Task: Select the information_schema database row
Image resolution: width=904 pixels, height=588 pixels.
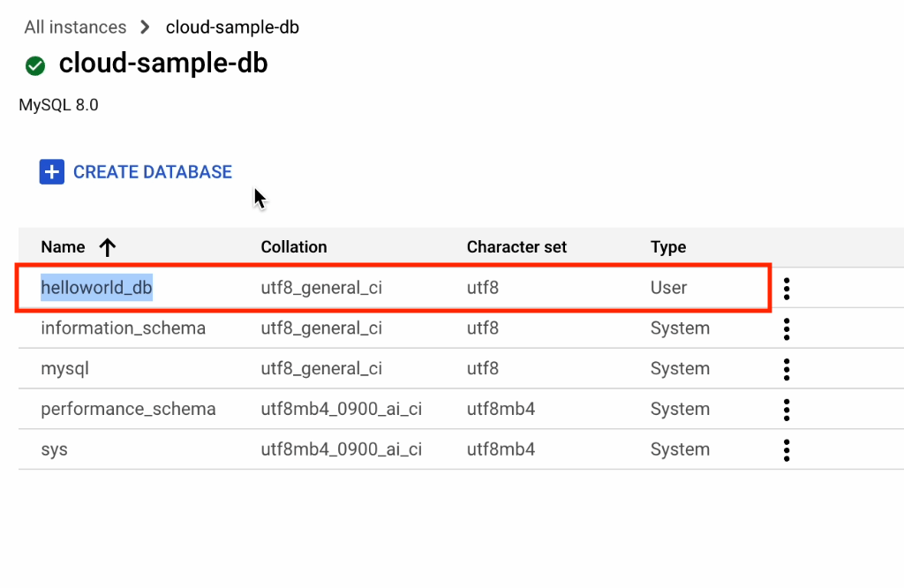Action: pyautogui.click(x=123, y=328)
